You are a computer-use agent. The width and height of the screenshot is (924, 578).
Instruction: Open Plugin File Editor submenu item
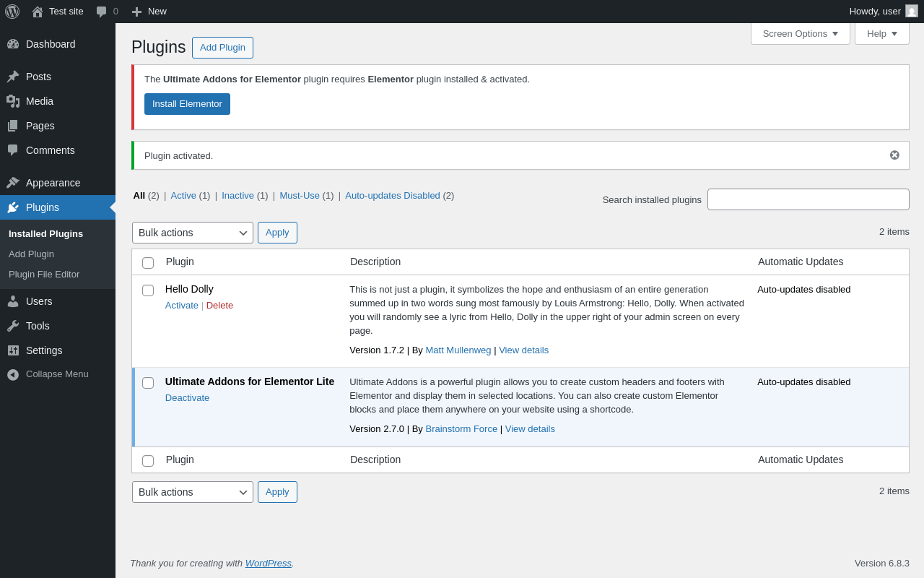pos(44,275)
